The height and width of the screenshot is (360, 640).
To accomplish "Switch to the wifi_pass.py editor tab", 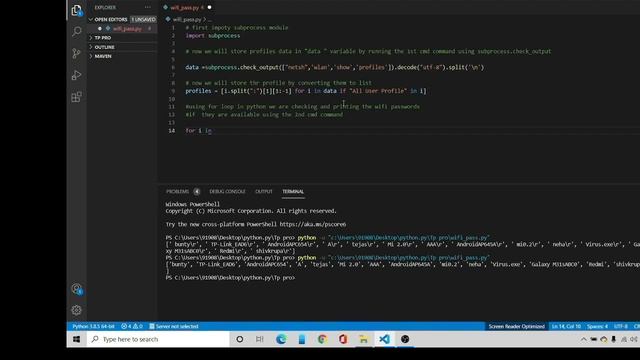I will pyautogui.click(x=184, y=7).
